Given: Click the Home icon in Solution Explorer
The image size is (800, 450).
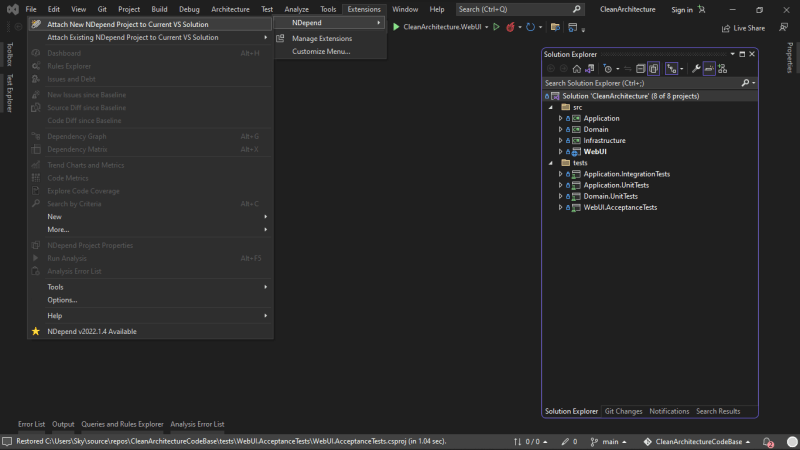Looking at the screenshot, I should coord(577,69).
